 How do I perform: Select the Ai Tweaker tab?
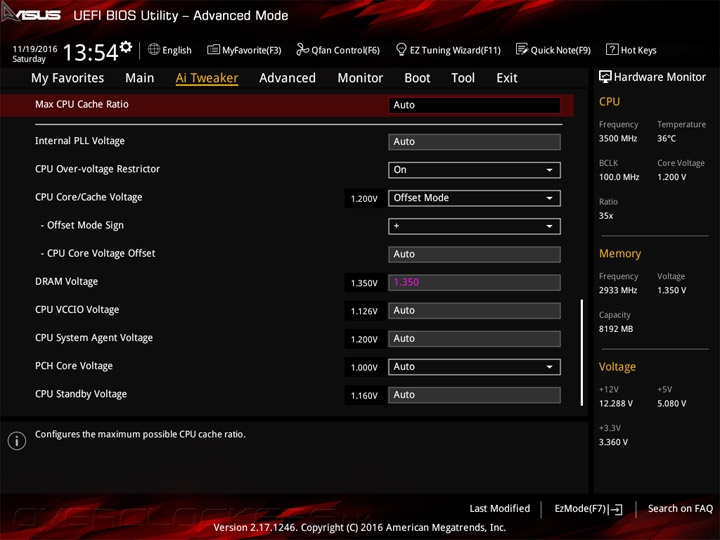207,78
